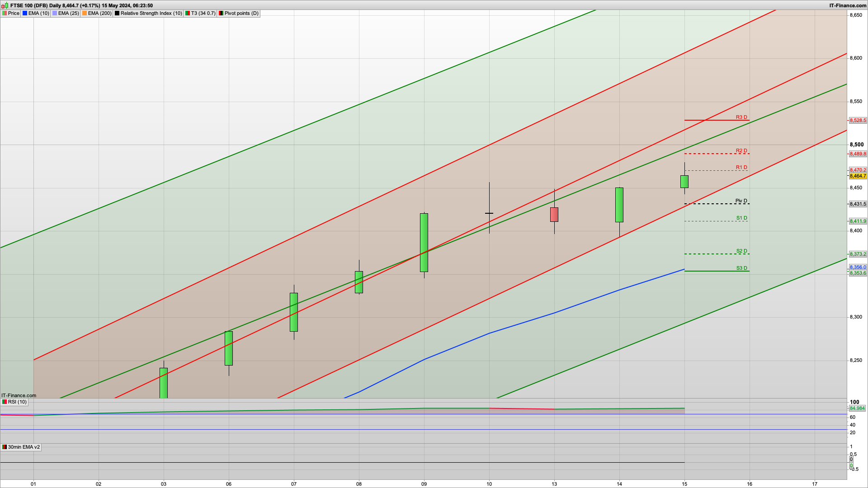Click the Price indicator color icon

[5, 13]
